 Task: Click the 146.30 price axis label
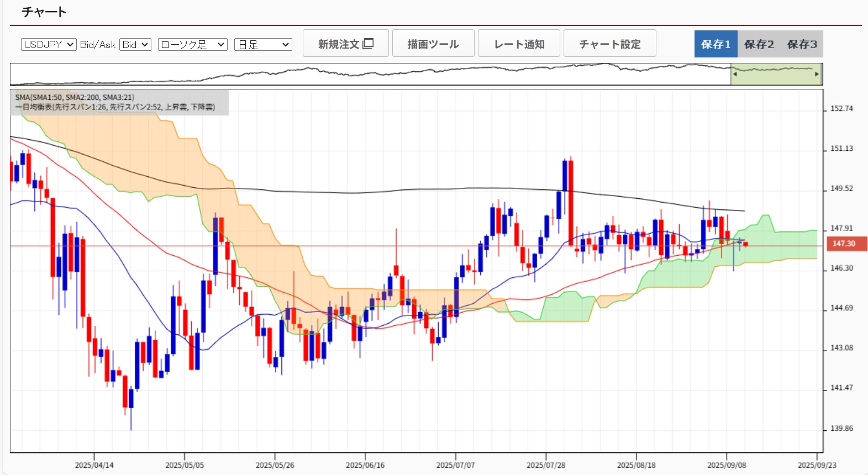pyautogui.click(x=841, y=268)
